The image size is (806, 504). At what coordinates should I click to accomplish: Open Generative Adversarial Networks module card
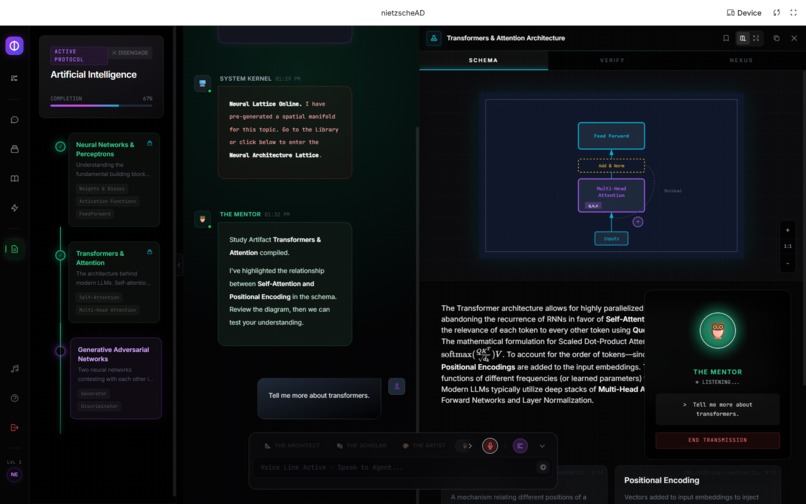tap(116, 378)
